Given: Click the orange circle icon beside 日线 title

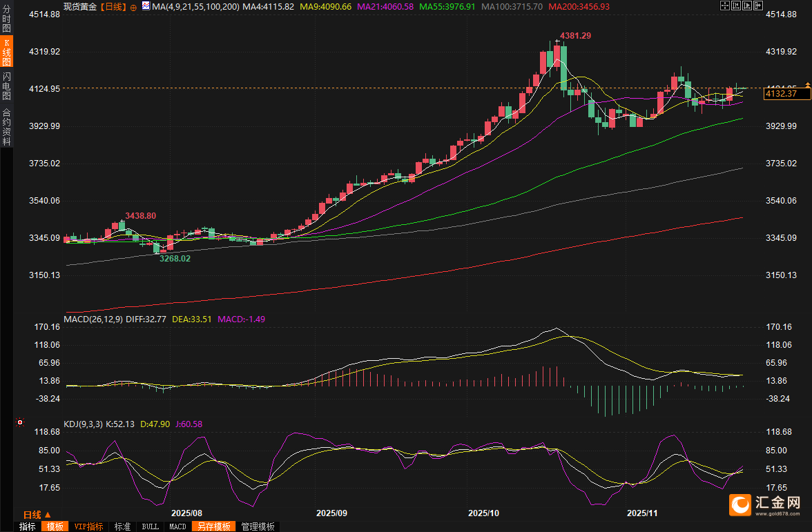Looking at the screenshot, I should click(x=133, y=7).
